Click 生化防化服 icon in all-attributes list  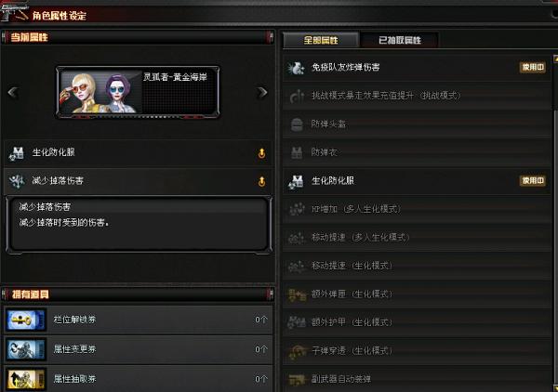click(297, 181)
